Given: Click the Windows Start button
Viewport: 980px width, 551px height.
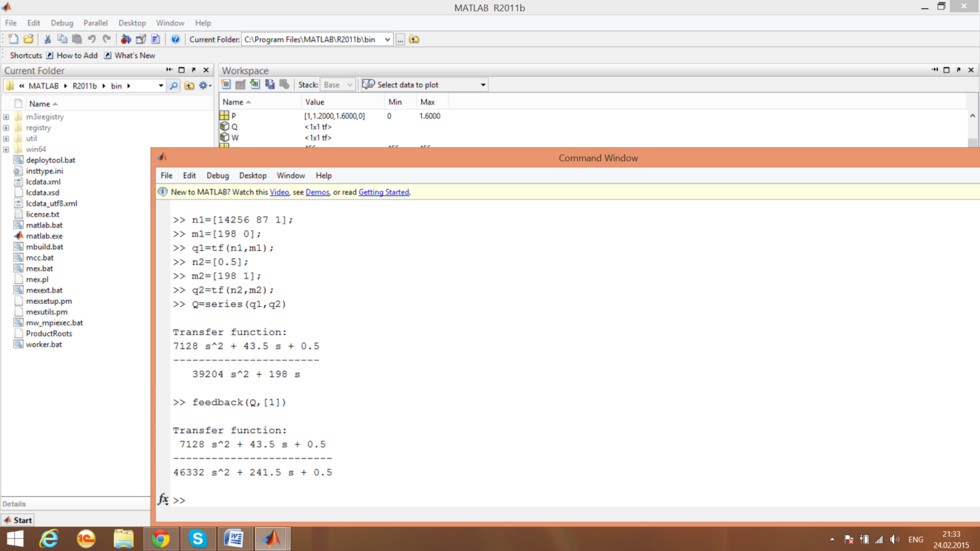Looking at the screenshot, I should pyautogui.click(x=15, y=539).
